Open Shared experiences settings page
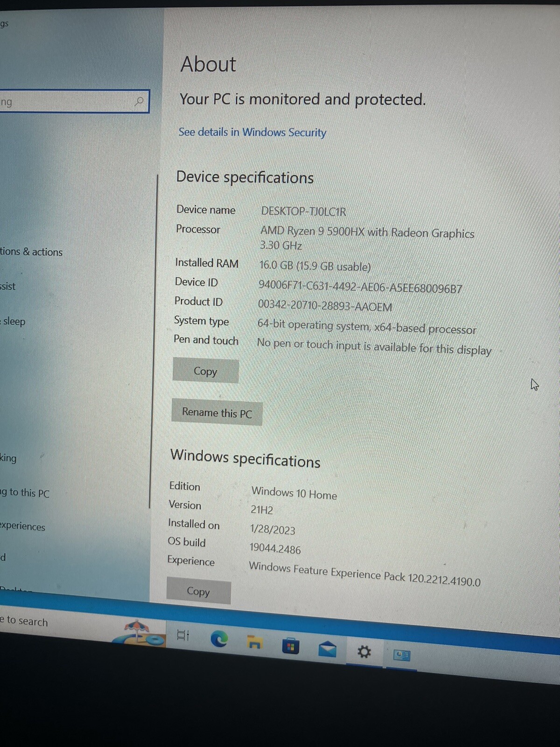This screenshot has width=560, height=747. (x=23, y=526)
